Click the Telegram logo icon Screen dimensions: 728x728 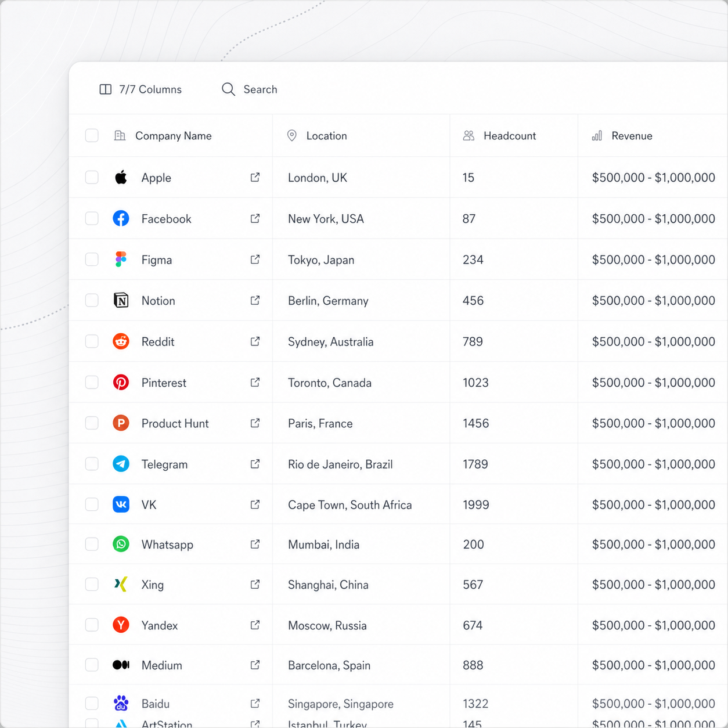click(121, 463)
